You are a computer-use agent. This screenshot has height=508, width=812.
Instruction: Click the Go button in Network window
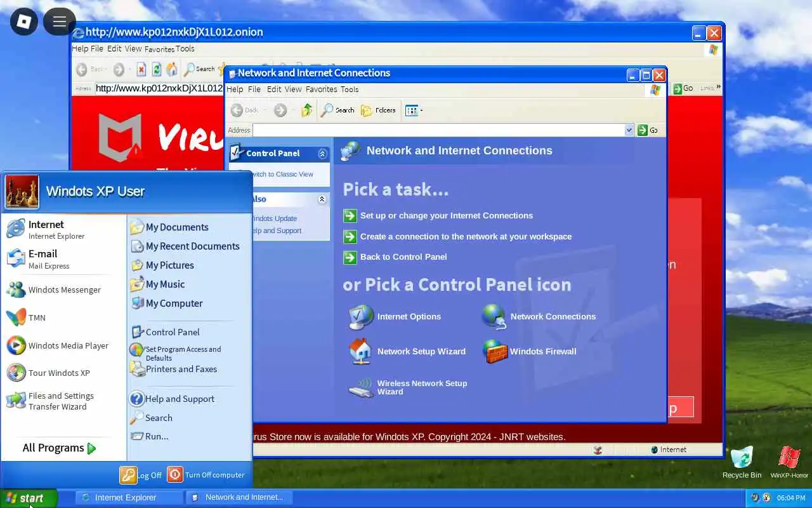pyautogui.click(x=648, y=130)
